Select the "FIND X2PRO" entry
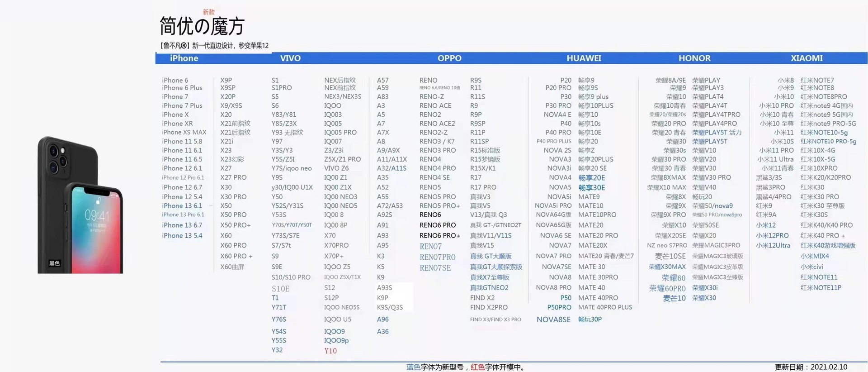The image size is (868, 372). pyautogui.click(x=489, y=307)
